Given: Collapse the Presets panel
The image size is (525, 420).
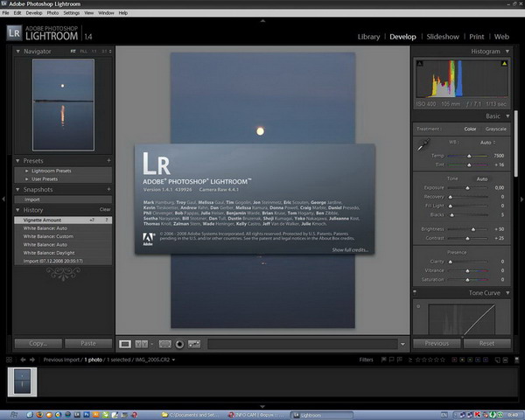Looking at the screenshot, I should pyautogui.click(x=17, y=161).
